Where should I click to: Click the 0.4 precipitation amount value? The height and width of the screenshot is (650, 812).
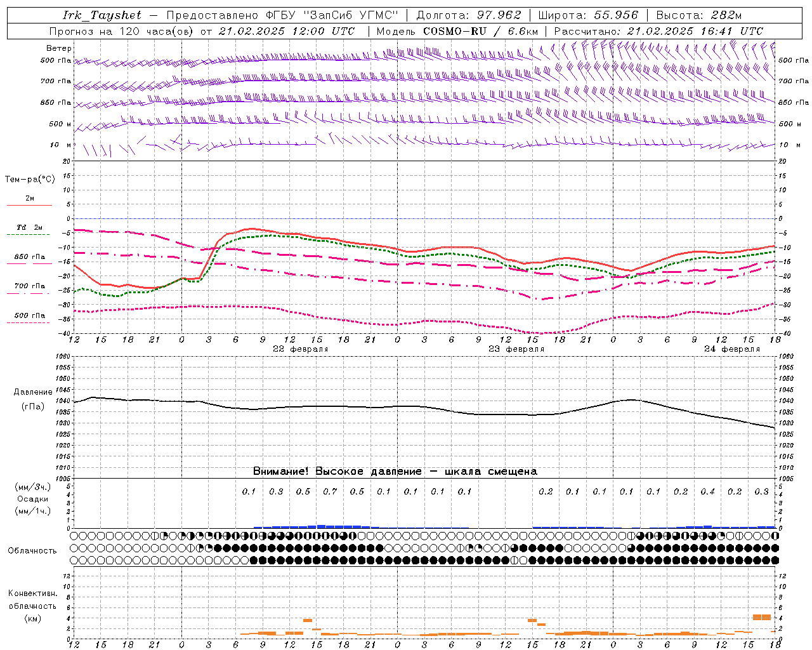tap(707, 491)
